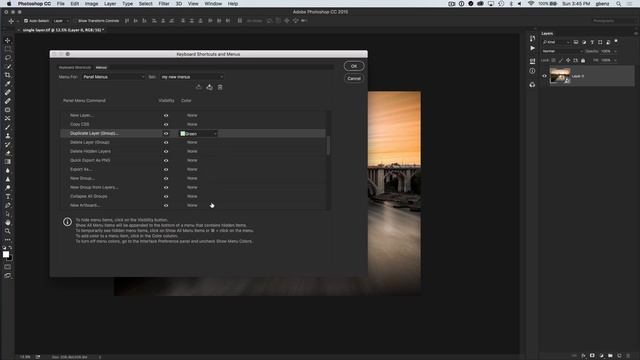Click None color for Export As
640x360 pixels.
(x=192, y=169)
